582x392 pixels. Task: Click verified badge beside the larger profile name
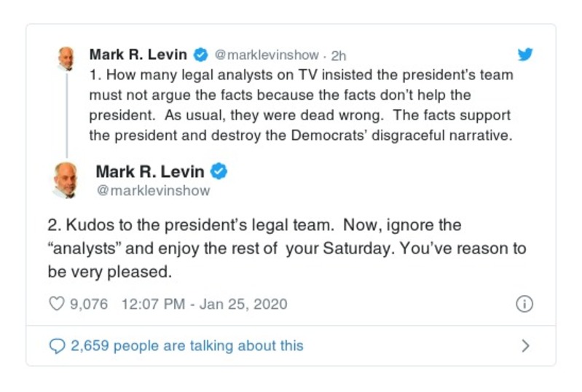point(219,171)
